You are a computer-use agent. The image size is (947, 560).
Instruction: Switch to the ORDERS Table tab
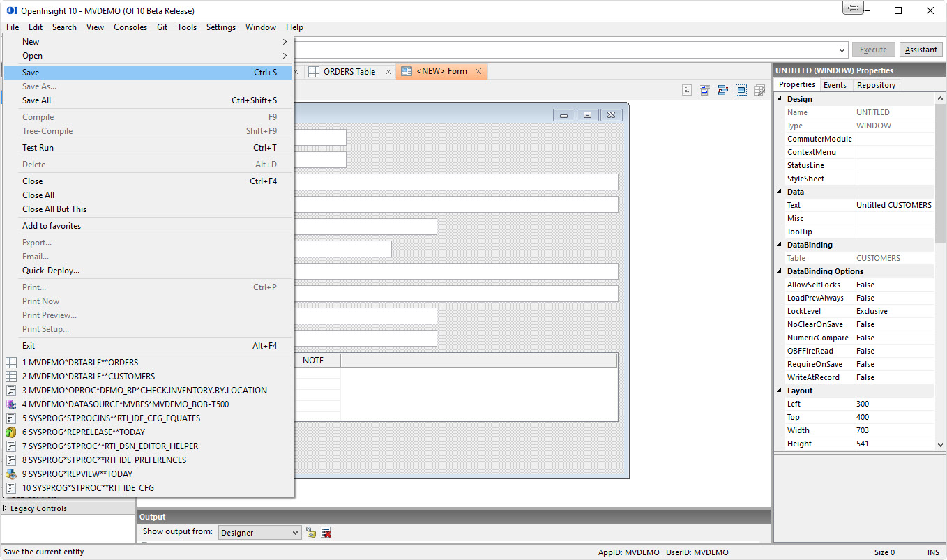[349, 72]
